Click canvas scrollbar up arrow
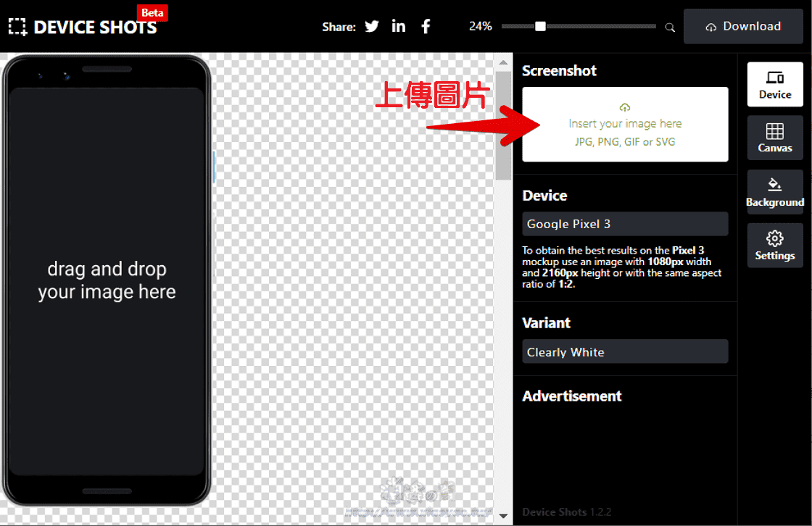812x526 pixels. 503,62
